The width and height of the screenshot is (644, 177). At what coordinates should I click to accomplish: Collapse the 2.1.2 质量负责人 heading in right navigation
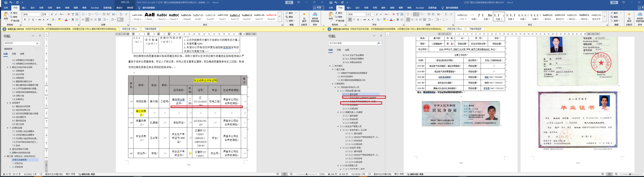click(338, 112)
